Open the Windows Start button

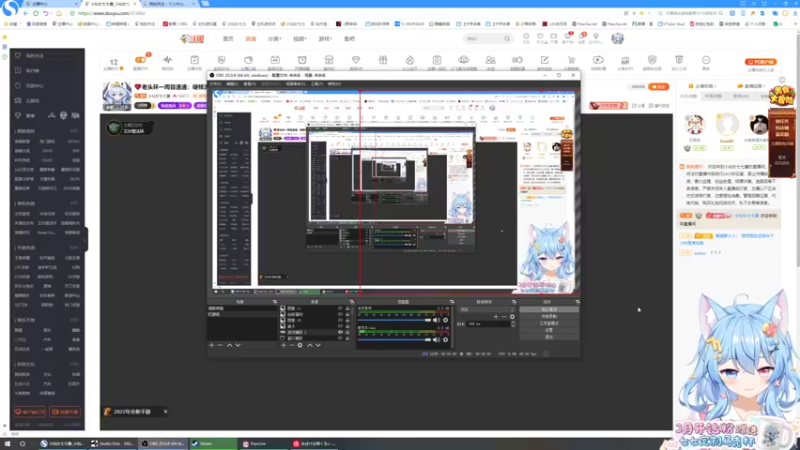click(x=8, y=444)
